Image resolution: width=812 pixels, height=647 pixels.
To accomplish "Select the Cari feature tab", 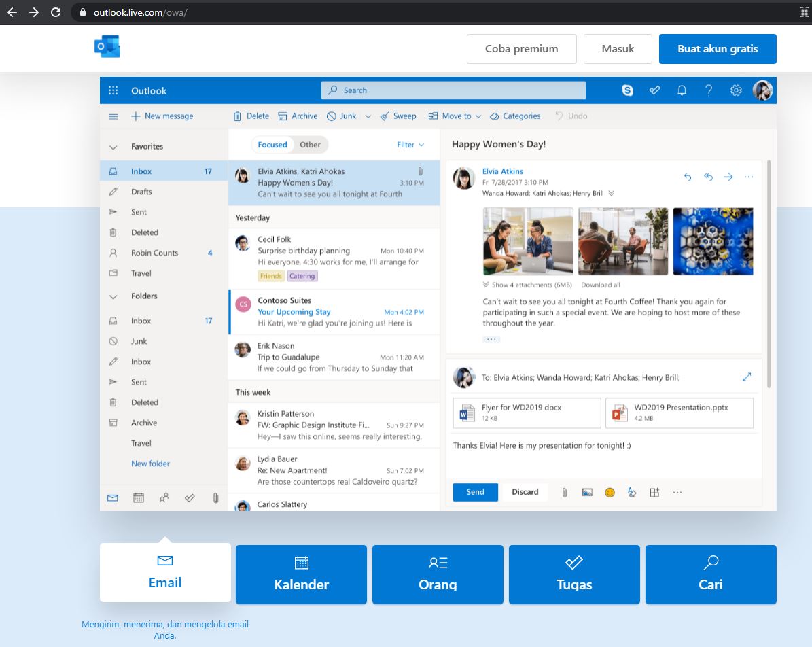I will pos(711,574).
